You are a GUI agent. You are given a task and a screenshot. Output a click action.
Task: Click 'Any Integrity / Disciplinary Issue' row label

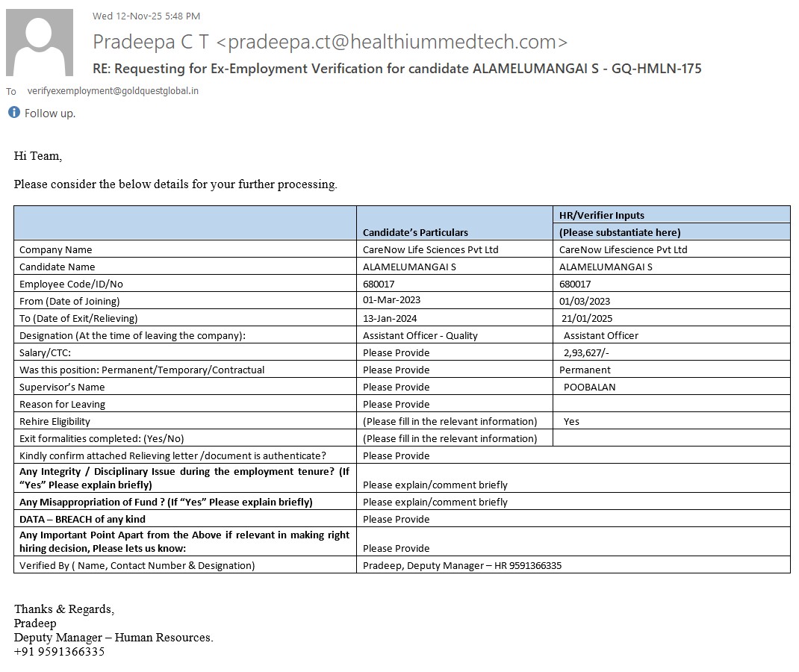(184, 478)
